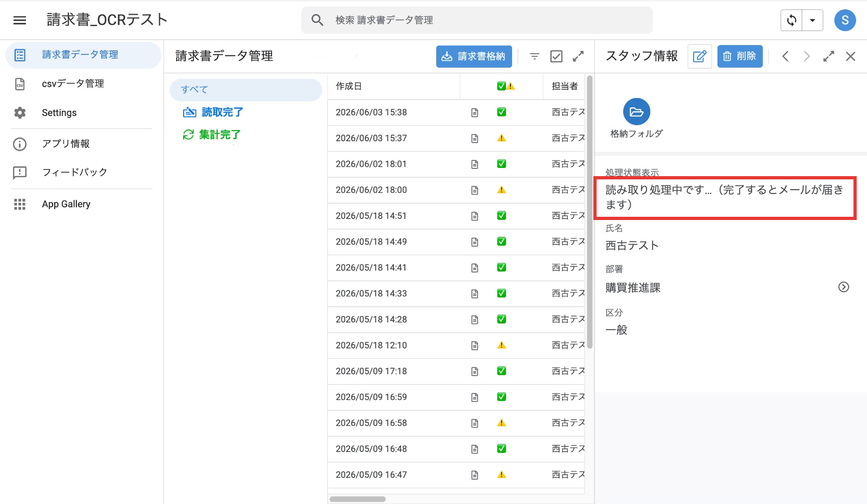Open document icon for 2026/05/18 14:28 row
Viewport: 867px width, 504px height.
pos(475,320)
